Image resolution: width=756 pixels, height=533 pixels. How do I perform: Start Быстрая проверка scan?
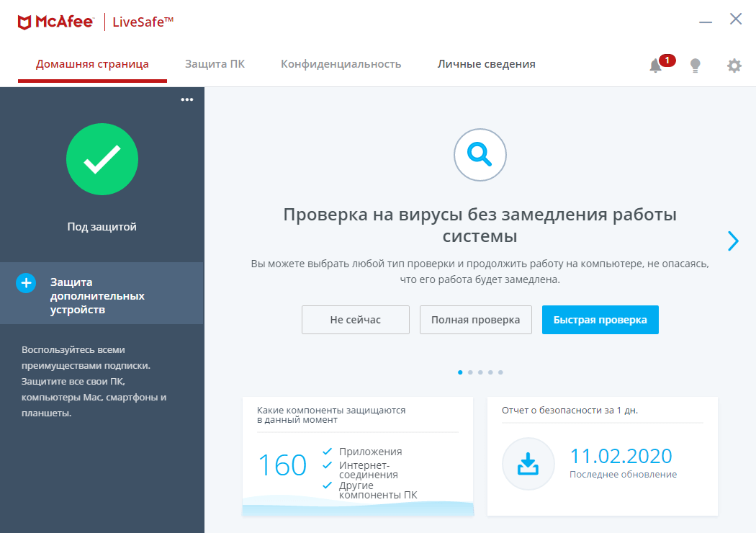pos(600,320)
